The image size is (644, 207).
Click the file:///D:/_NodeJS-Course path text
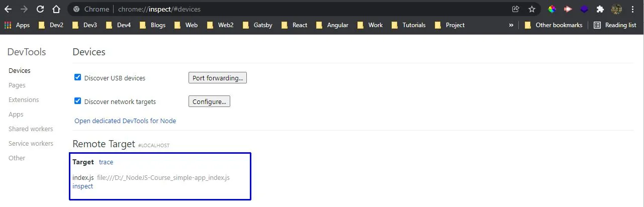click(163, 178)
